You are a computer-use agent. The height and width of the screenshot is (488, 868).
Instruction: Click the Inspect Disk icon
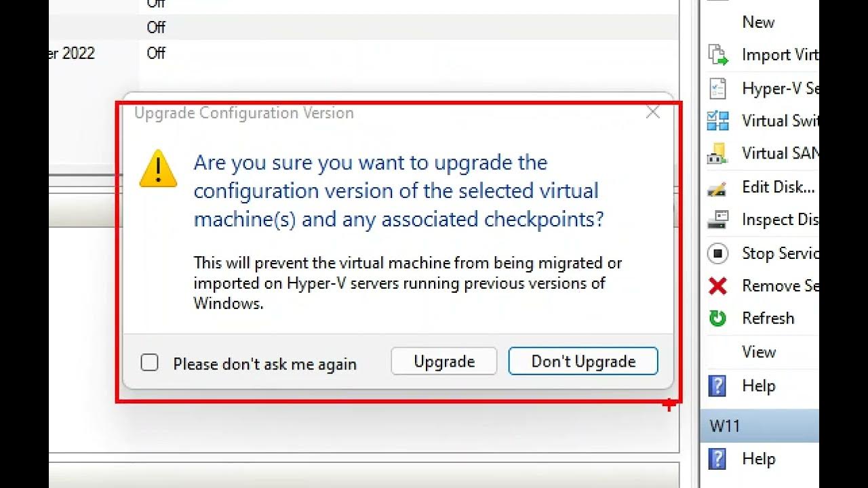(x=717, y=220)
